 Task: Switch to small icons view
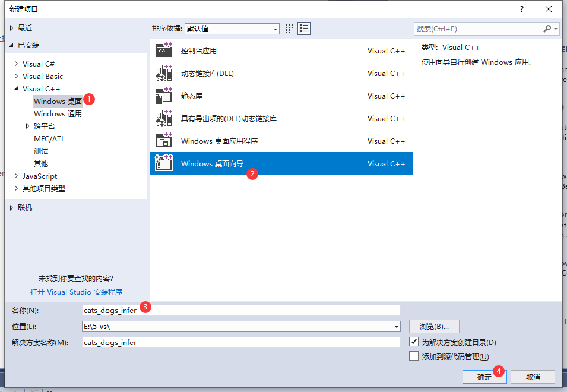289,29
